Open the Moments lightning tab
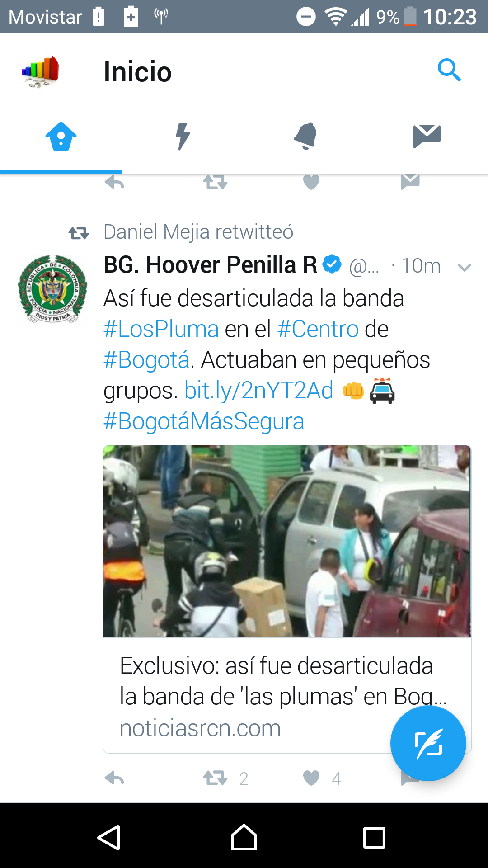 pos(183,136)
